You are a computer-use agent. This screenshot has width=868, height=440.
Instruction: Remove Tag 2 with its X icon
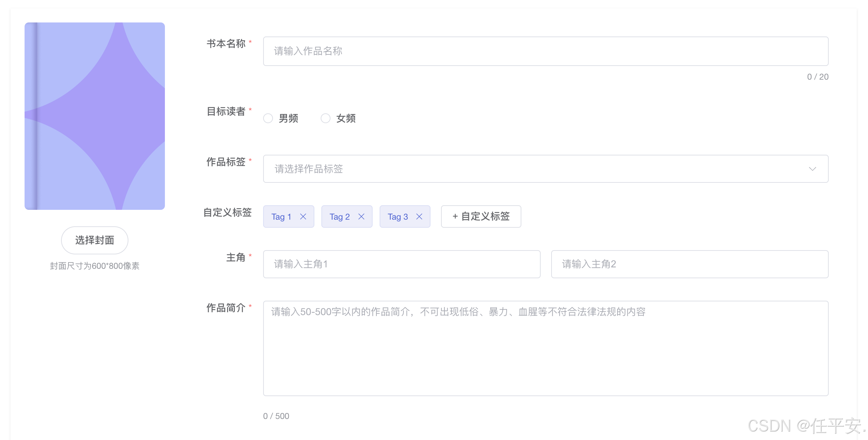[x=361, y=216]
